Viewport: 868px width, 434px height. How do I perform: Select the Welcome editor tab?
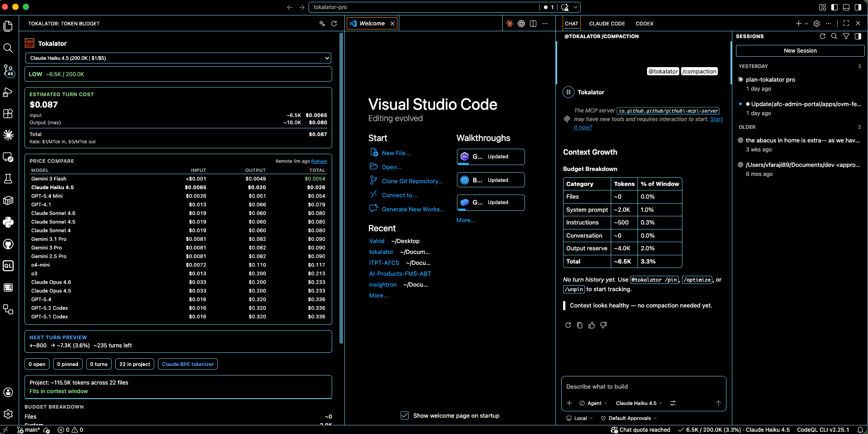coord(372,24)
